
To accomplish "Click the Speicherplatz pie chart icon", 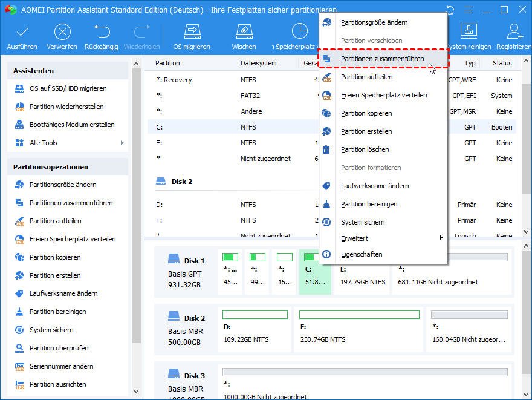I will pos(300,31).
